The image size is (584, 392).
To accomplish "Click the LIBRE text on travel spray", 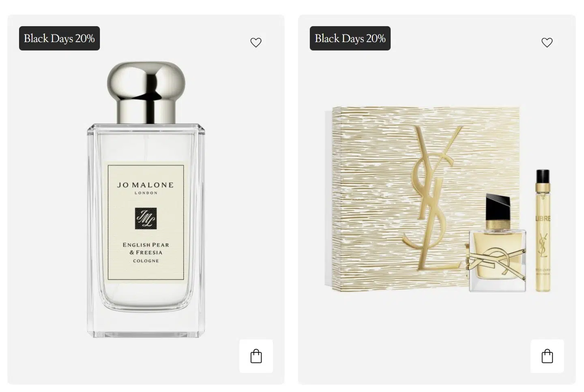I will click(543, 218).
